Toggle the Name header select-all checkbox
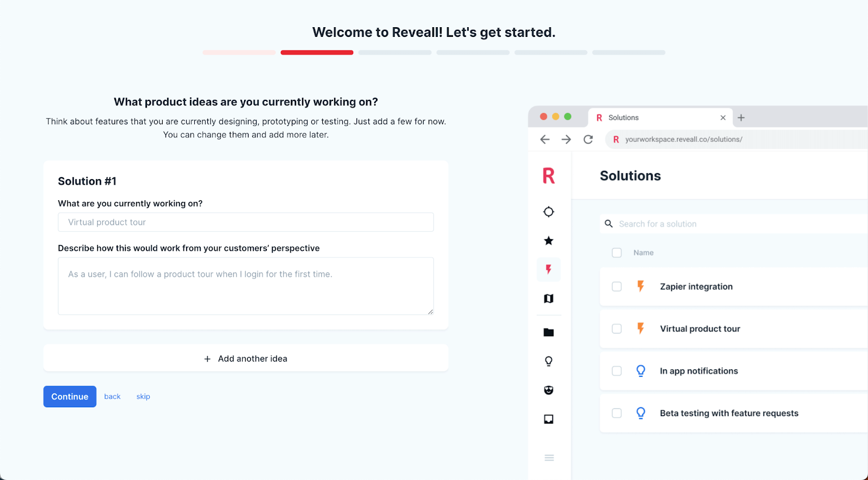The width and height of the screenshot is (868, 480). click(617, 253)
